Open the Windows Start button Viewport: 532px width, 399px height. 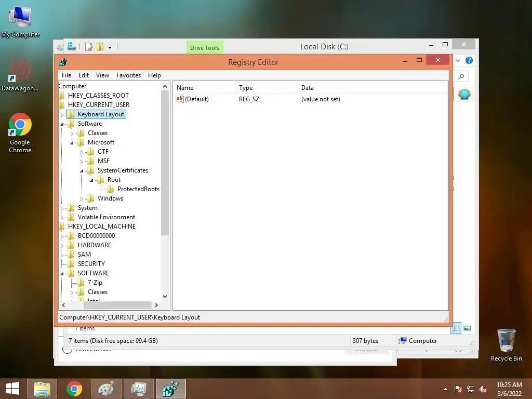12,389
